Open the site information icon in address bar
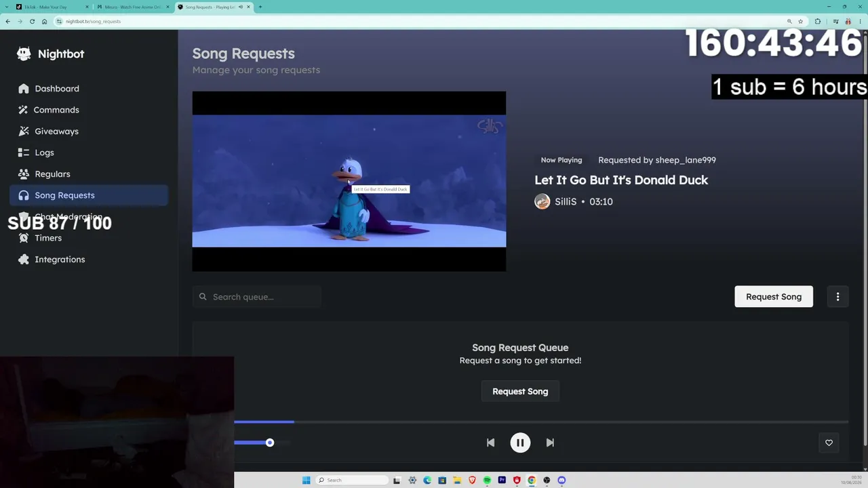The image size is (868, 488). pyautogui.click(x=60, y=21)
